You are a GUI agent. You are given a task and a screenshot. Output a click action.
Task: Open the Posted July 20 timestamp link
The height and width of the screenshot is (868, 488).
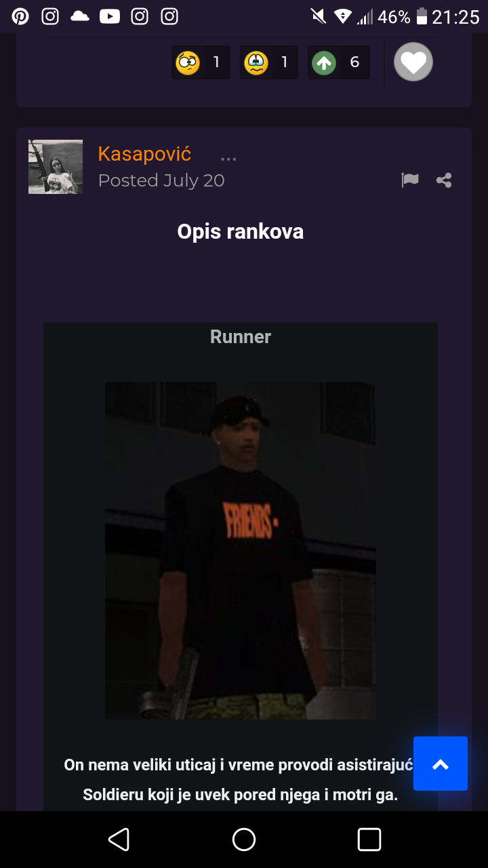point(161,180)
